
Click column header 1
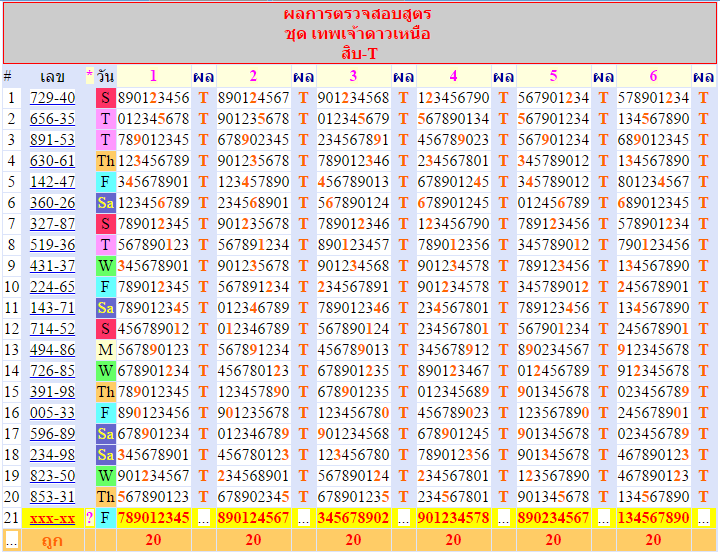click(153, 76)
